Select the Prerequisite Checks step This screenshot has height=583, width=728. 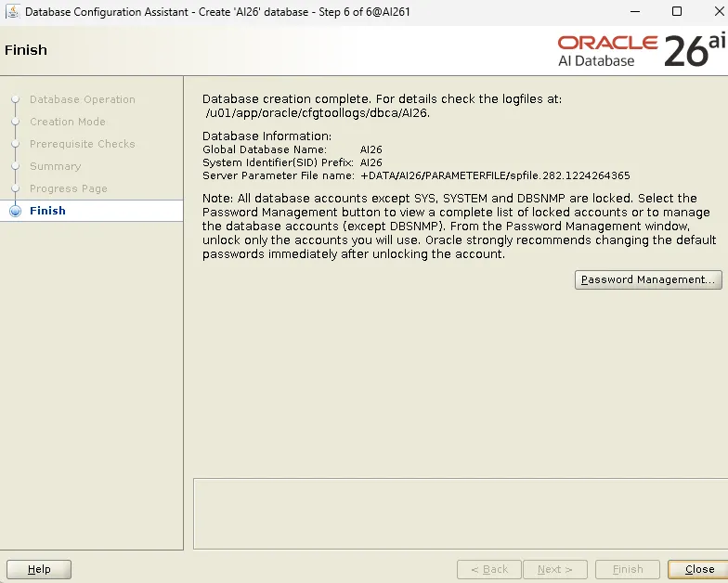[x=82, y=144]
